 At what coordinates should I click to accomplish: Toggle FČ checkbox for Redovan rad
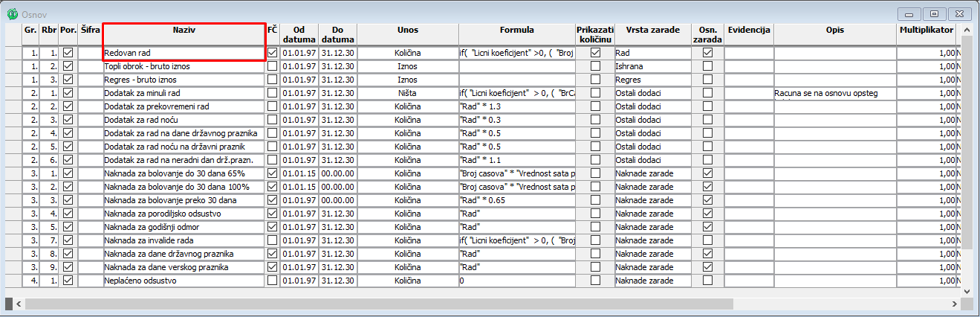(273, 53)
